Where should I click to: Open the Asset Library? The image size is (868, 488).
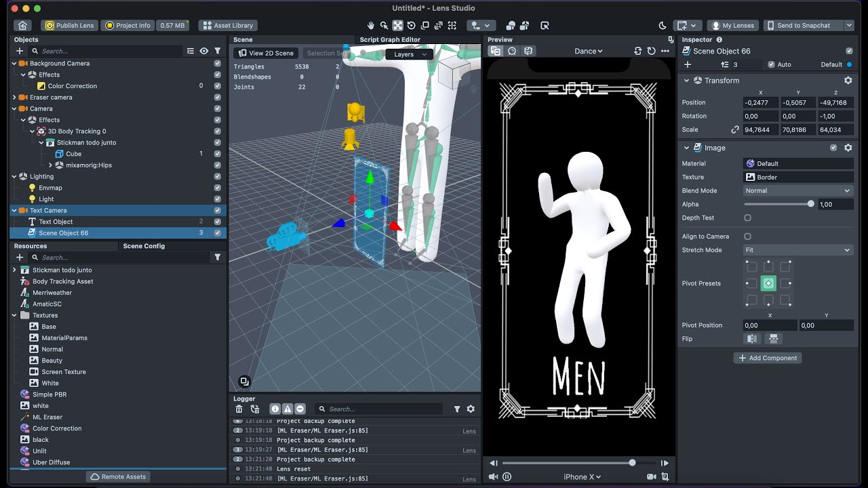(x=227, y=25)
